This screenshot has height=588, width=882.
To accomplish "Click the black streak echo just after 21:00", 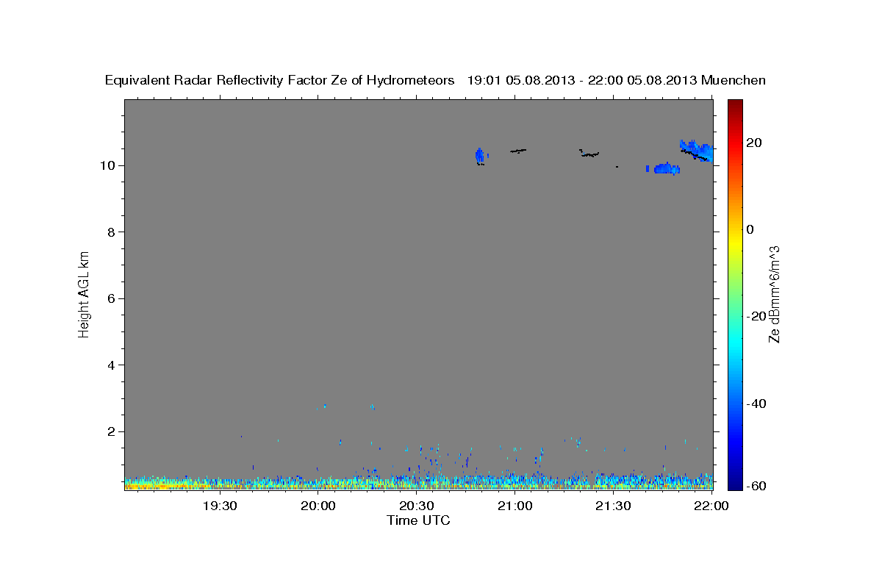I will [518, 151].
